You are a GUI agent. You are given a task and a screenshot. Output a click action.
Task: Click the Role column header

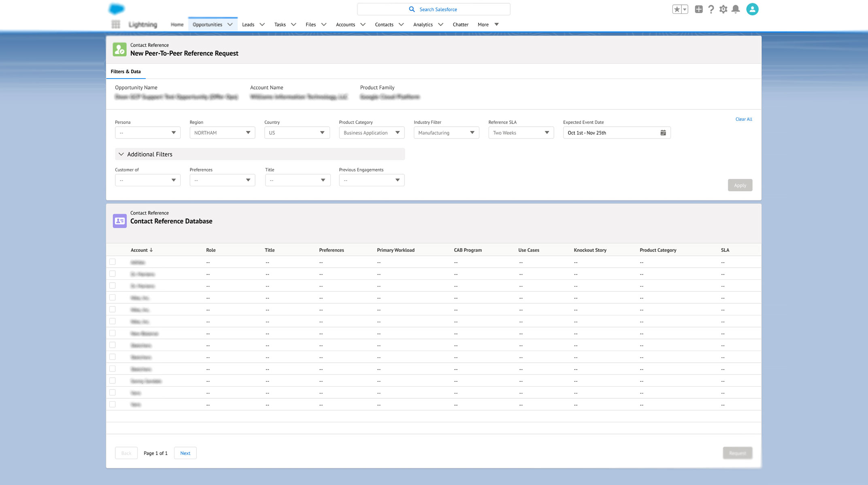[211, 250]
